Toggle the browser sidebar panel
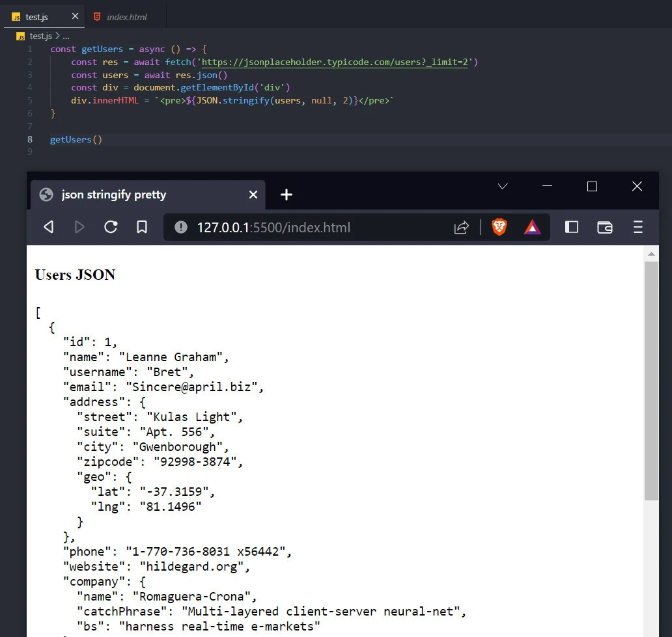 pos(572,227)
